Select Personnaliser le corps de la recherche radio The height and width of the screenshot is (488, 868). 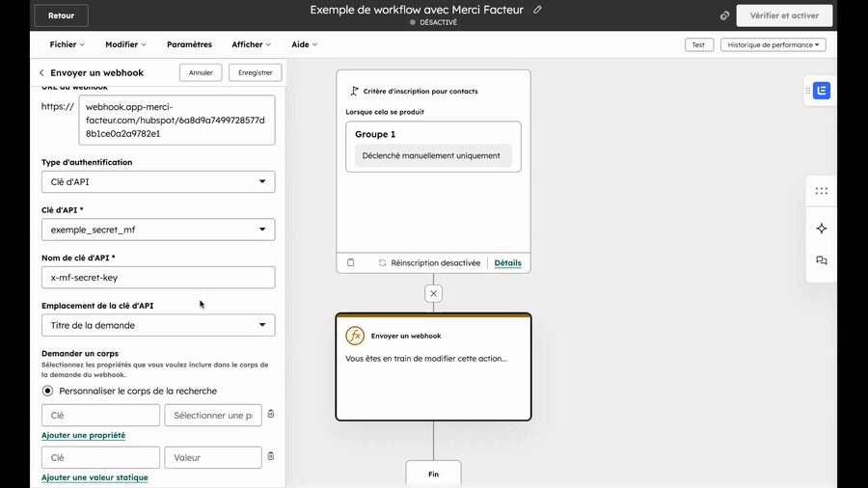point(47,391)
